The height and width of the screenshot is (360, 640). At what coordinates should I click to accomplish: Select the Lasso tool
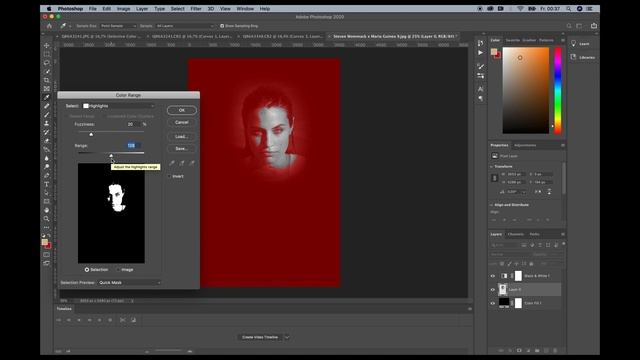pos(47,63)
